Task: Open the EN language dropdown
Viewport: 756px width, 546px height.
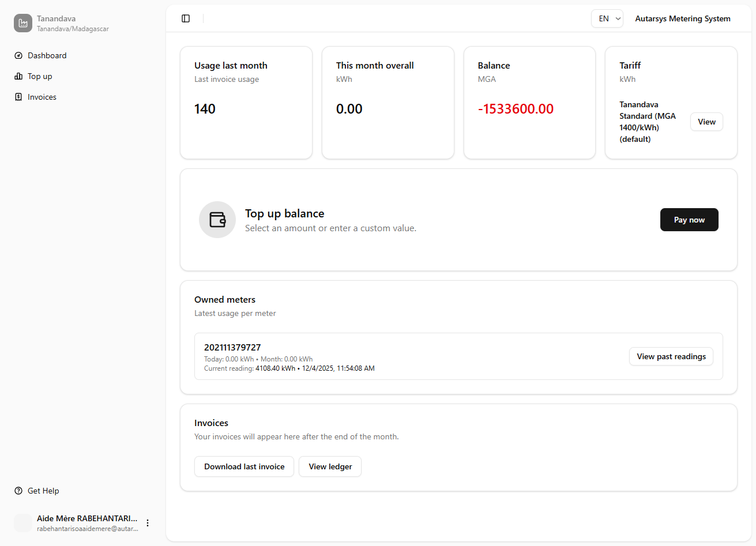Action: [x=607, y=18]
